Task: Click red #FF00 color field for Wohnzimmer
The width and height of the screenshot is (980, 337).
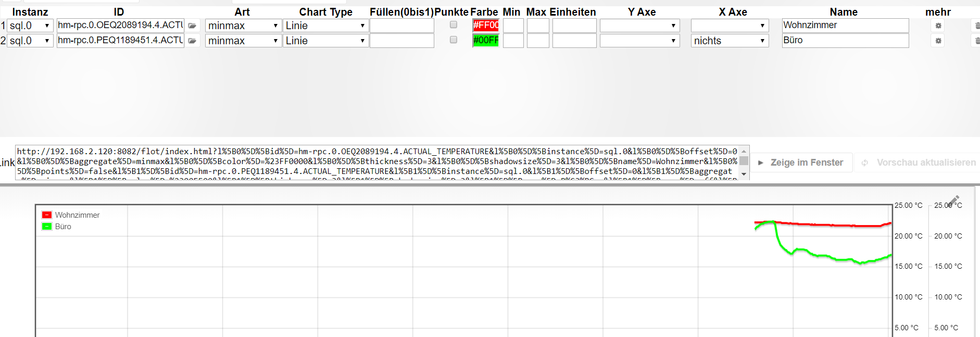Action: [x=486, y=26]
